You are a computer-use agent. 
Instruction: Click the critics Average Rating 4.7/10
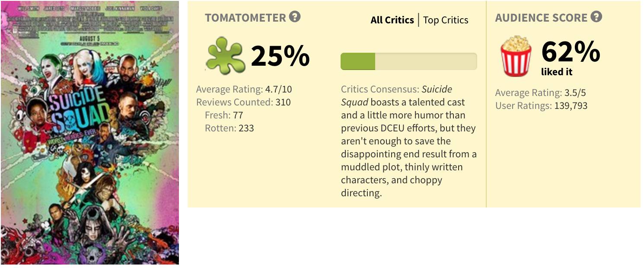[x=244, y=89]
